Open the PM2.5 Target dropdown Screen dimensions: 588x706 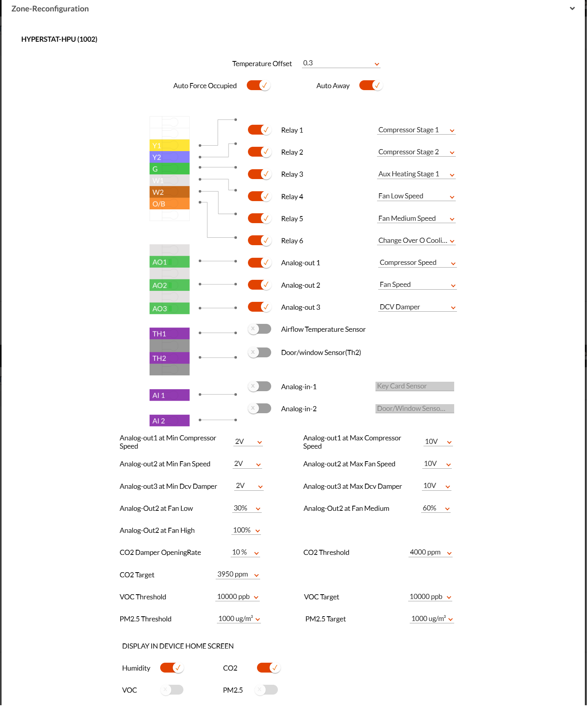432,619
